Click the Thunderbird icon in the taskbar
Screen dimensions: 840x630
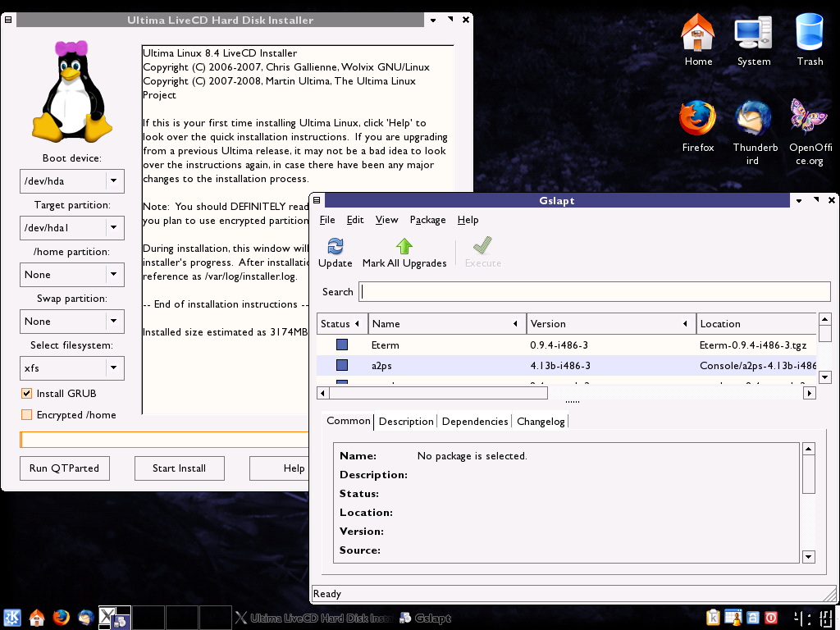pos(85,617)
